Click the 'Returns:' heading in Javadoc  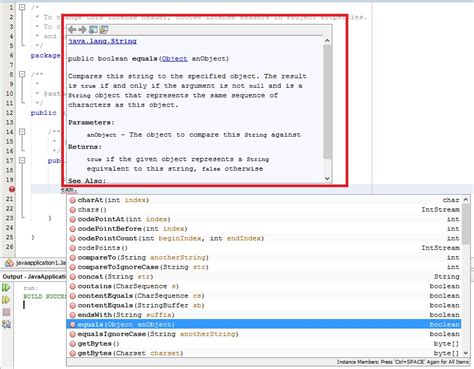[x=85, y=147]
